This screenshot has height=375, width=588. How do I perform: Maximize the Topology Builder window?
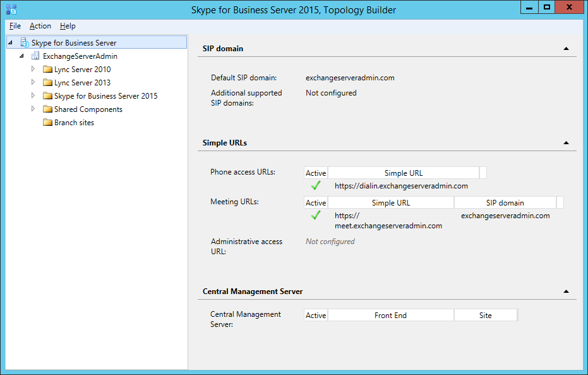point(547,7)
